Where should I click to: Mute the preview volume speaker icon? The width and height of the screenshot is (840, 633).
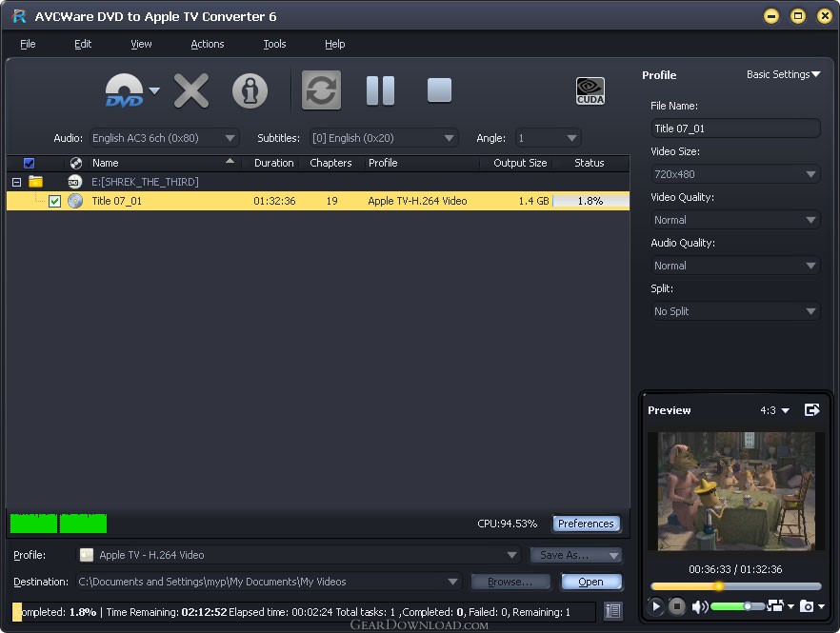pos(700,606)
